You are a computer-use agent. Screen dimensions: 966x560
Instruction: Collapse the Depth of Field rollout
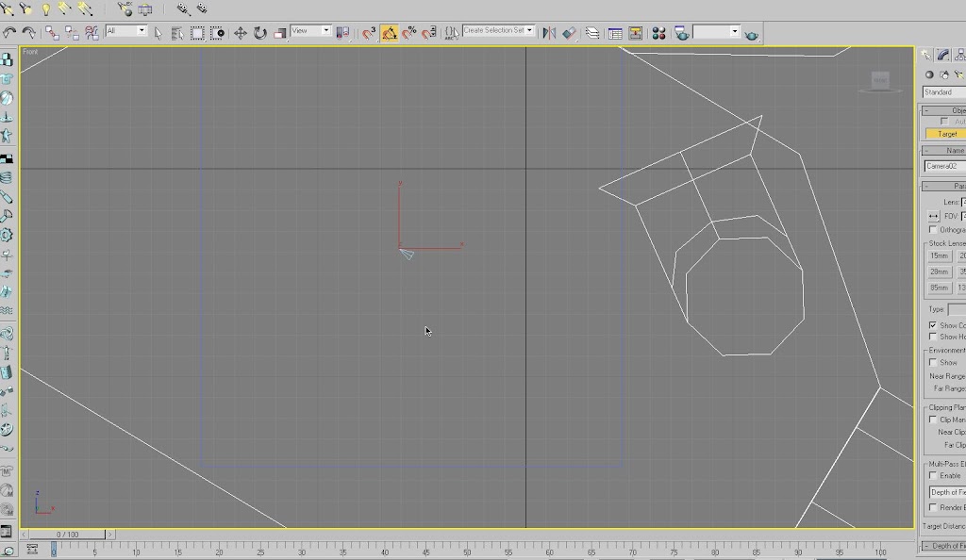(x=944, y=546)
